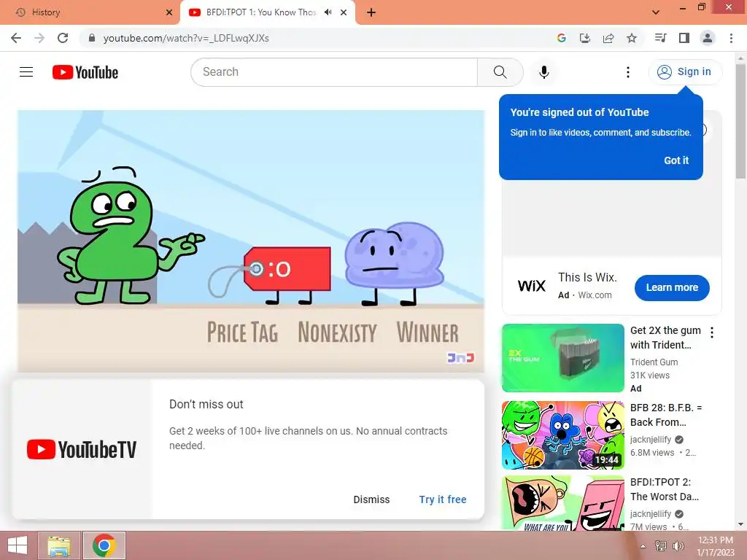Mute the tab via speaker icon
This screenshot has width=747, height=560.
tap(328, 12)
